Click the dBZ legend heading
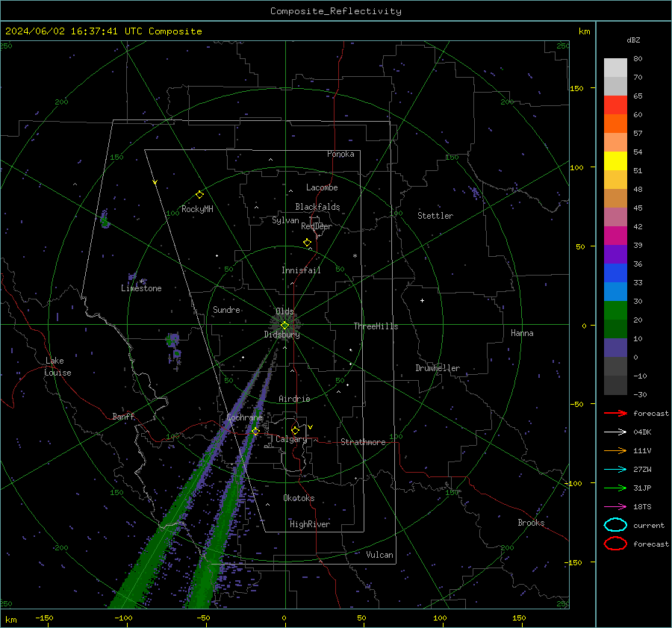The height and width of the screenshot is (628, 672). coord(633,40)
